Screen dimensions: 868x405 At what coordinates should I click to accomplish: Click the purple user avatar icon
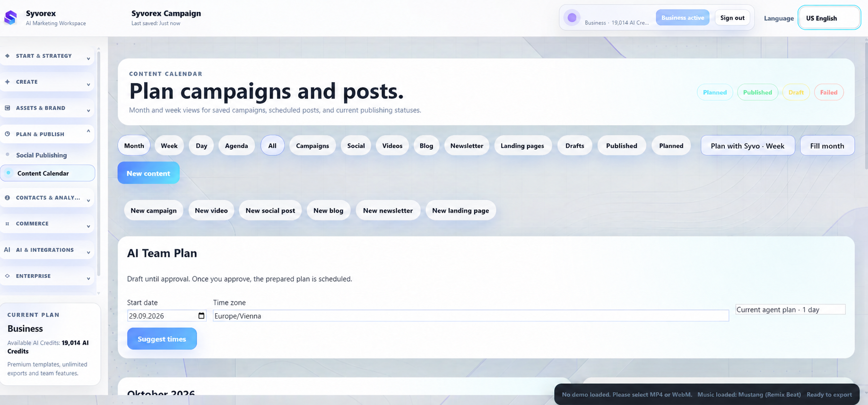point(572,17)
